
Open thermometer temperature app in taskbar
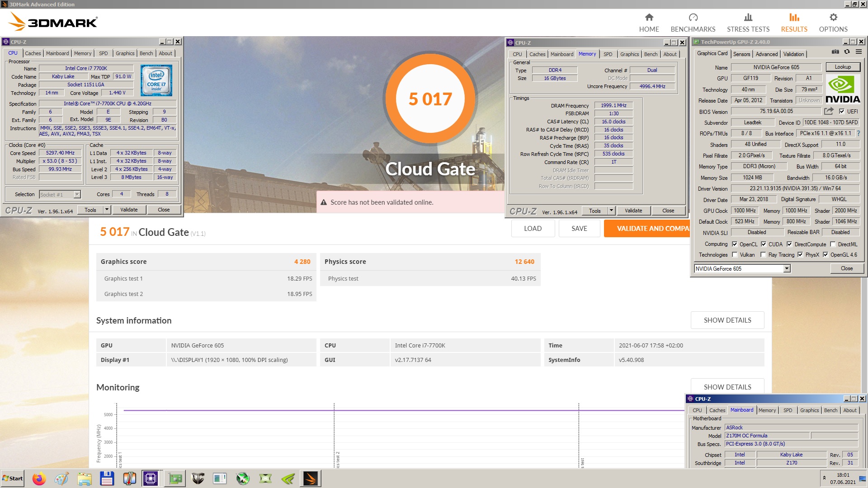pyautogui.click(x=129, y=479)
